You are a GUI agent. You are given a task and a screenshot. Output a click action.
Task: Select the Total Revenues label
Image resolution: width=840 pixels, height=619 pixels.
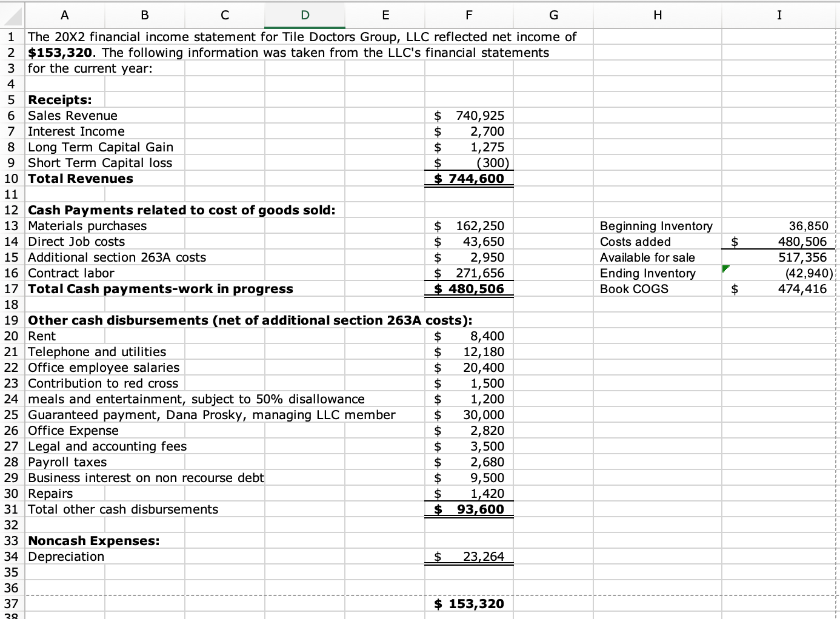click(81, 179)
